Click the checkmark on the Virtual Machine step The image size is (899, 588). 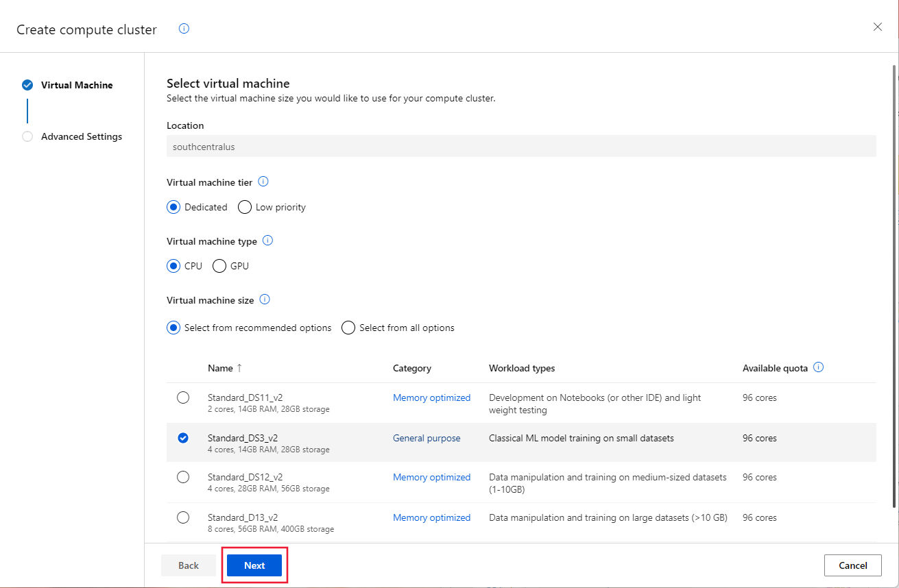(27, 84)
